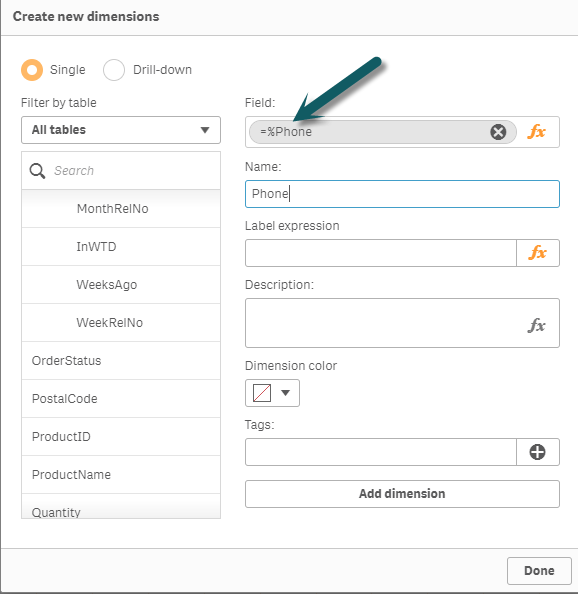Select the PostalCode field
This screenshot has width=578, height=594.
[x=121, y=399]
